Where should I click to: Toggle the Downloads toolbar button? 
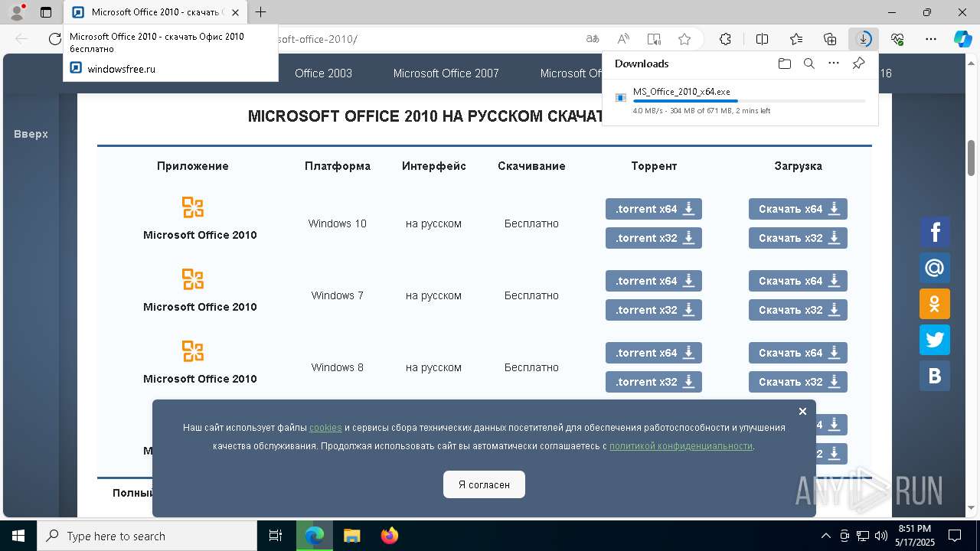(864, 39)
